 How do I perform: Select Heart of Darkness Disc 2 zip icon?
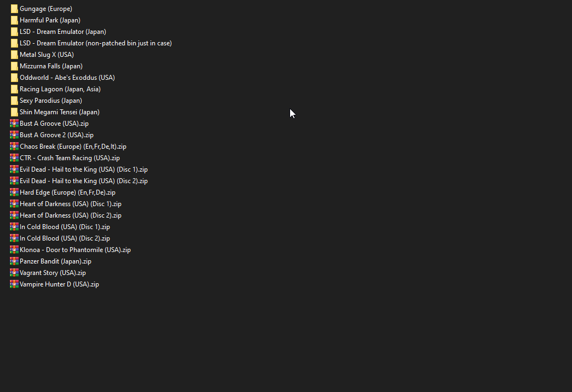tap(14, 215)
